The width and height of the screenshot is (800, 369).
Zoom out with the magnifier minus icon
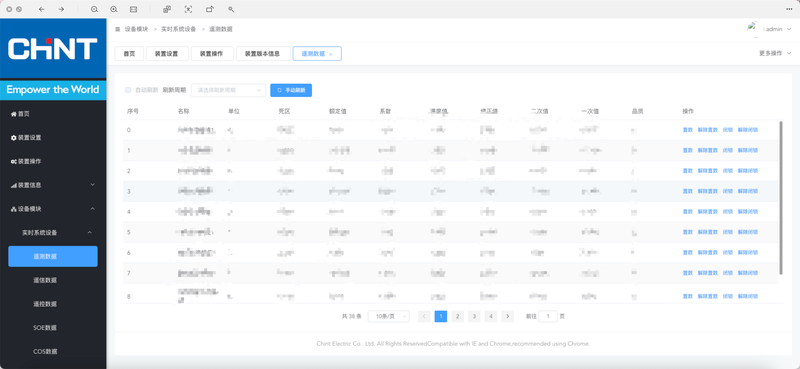(x=94, y=9)
